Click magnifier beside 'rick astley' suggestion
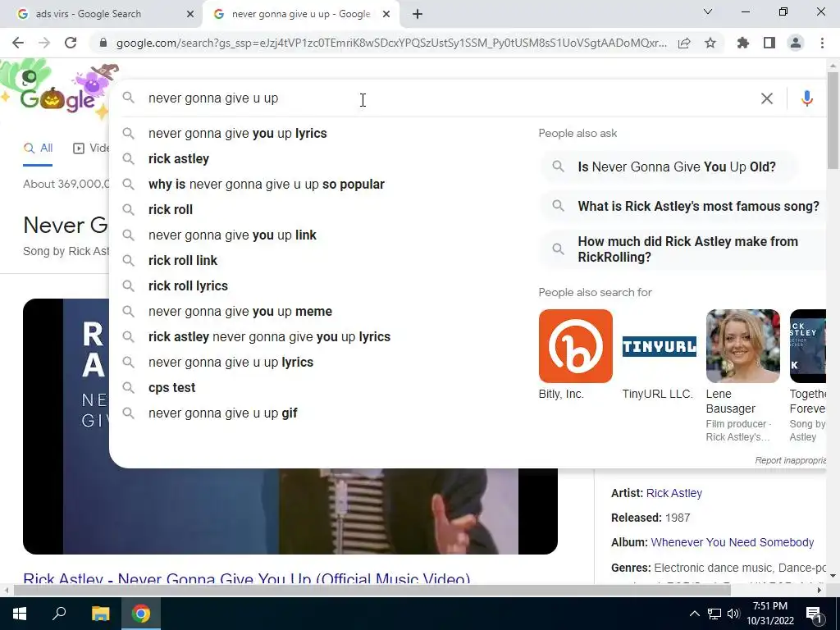Screen dimensions: 840x630 pyautogui.click(x=128, y=158)
